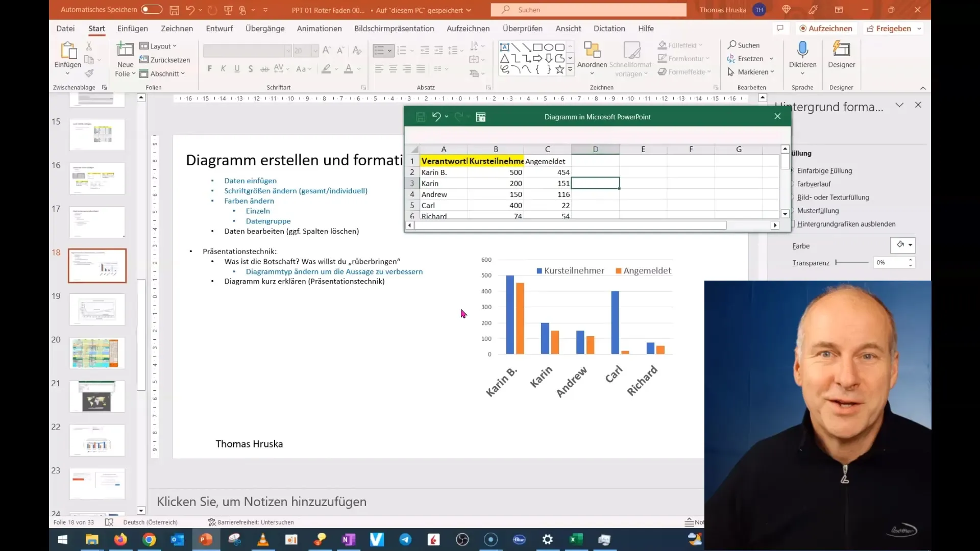Expand the Freigeben dropdown arrow
The width and height of the screenshot is (980, 551).
[x=919, y=29]
